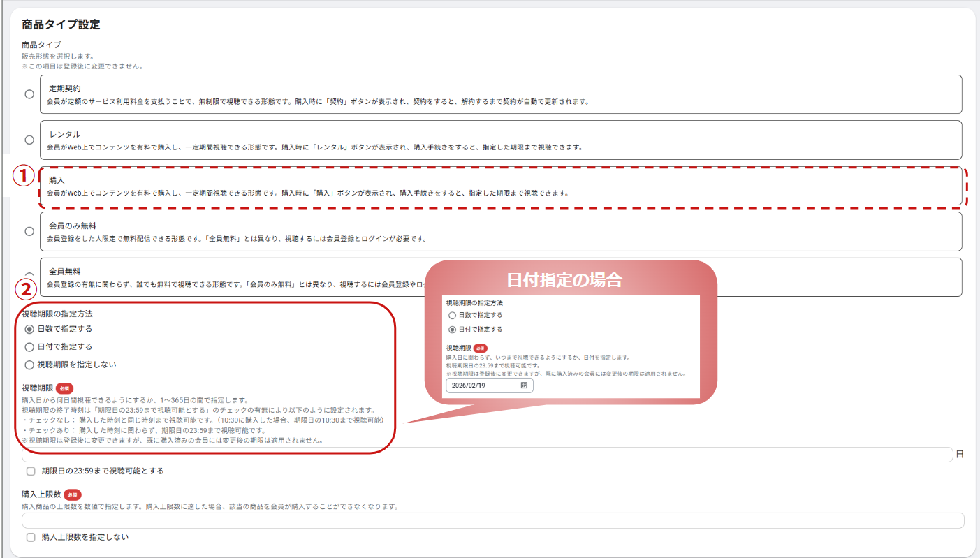The height and width of the screenshot is (558, 980).
Task: Select 日数で指定する in the main form
Action: click(x=29, y=329)
